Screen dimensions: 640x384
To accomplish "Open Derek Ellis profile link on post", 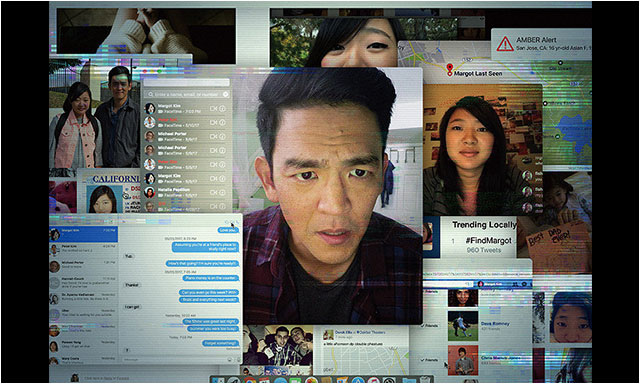I will pos(344,333).
